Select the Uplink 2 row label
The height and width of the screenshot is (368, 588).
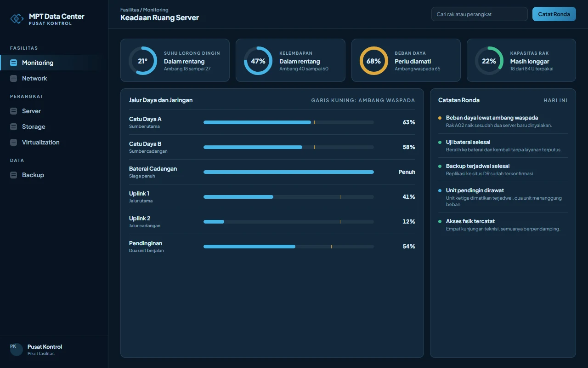coord(140,218)
